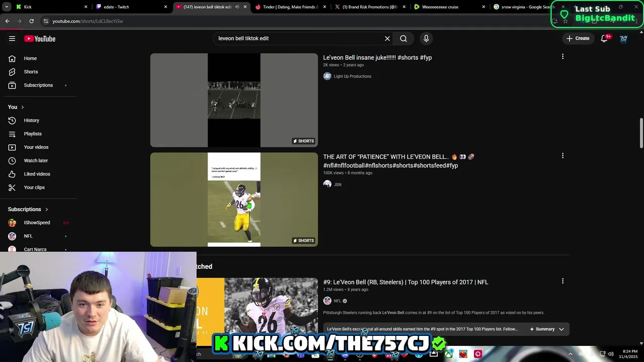This screenshot has width=644, height=362.
Task: Reload the page
Action: (x=31, y=21)
